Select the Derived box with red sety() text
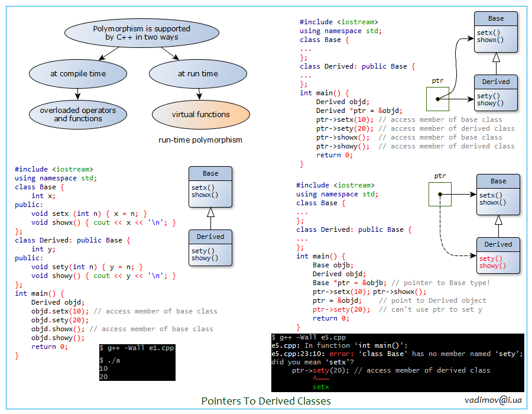The width and height of the screenshot is (532, 414). click(498, 255)
